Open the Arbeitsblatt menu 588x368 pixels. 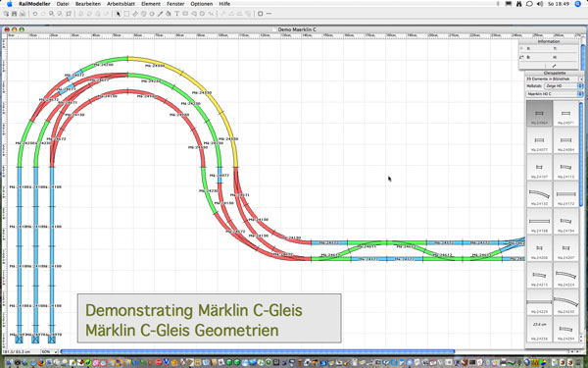click(x=121, y=4)
